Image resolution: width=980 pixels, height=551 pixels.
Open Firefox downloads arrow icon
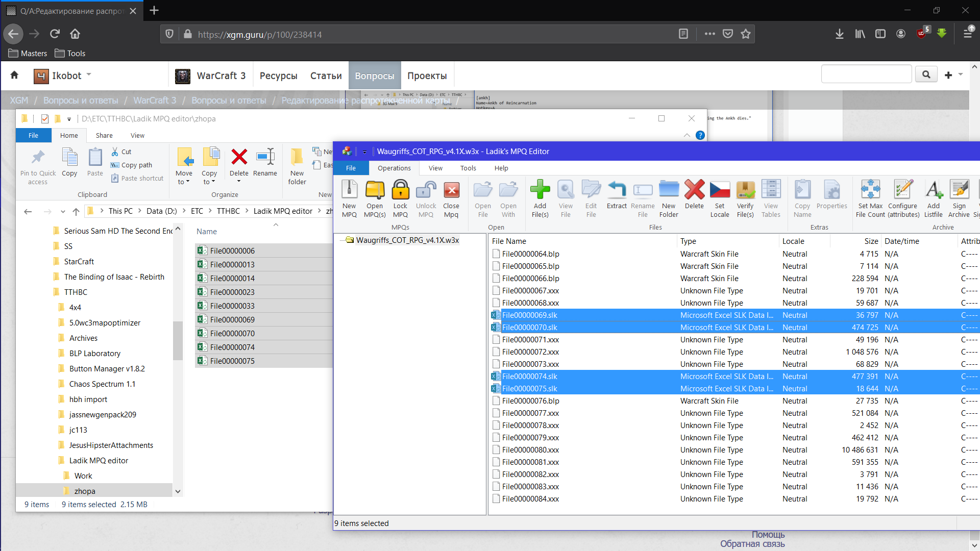(840, 34)
